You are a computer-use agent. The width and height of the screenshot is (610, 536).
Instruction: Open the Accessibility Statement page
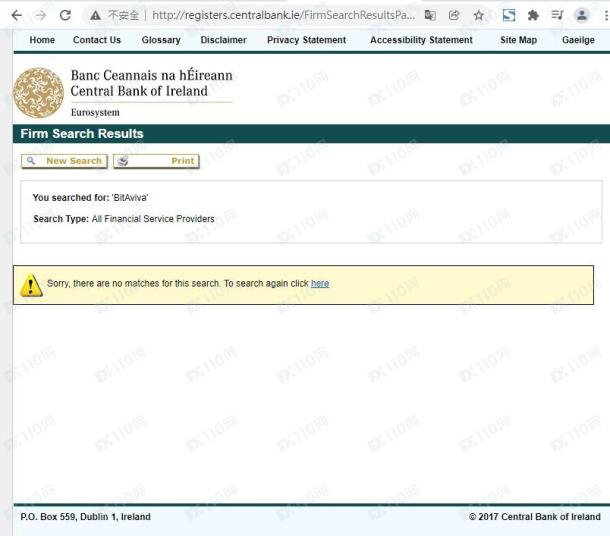421,40
